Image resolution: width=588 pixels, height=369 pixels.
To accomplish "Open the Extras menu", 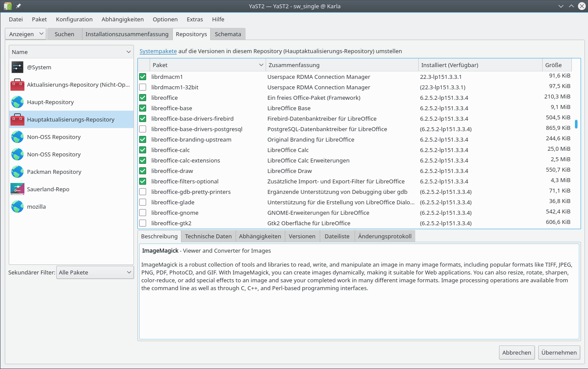I will pyautogui.click(x=195, y=19).
